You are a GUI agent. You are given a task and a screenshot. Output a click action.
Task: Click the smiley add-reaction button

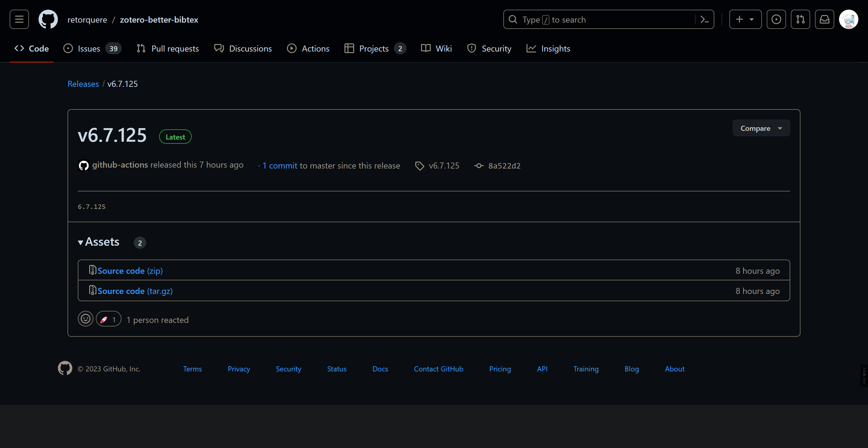coord(85,319)
